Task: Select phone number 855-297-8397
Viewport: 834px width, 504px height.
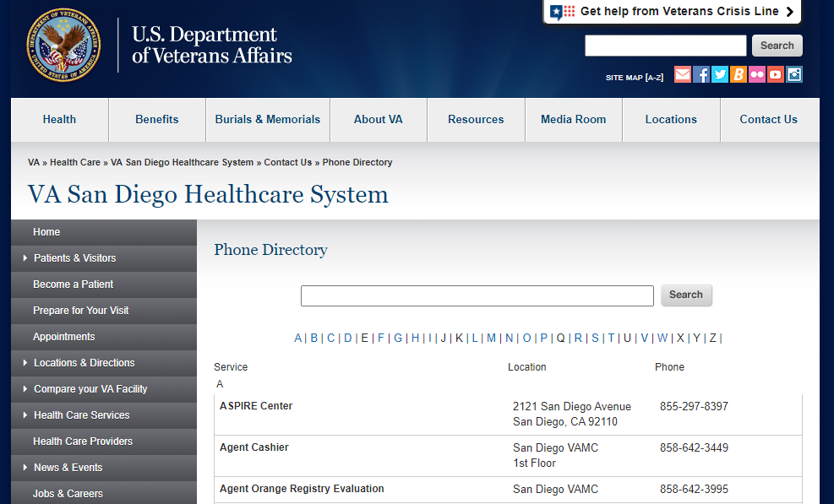Action: point(694,406)
